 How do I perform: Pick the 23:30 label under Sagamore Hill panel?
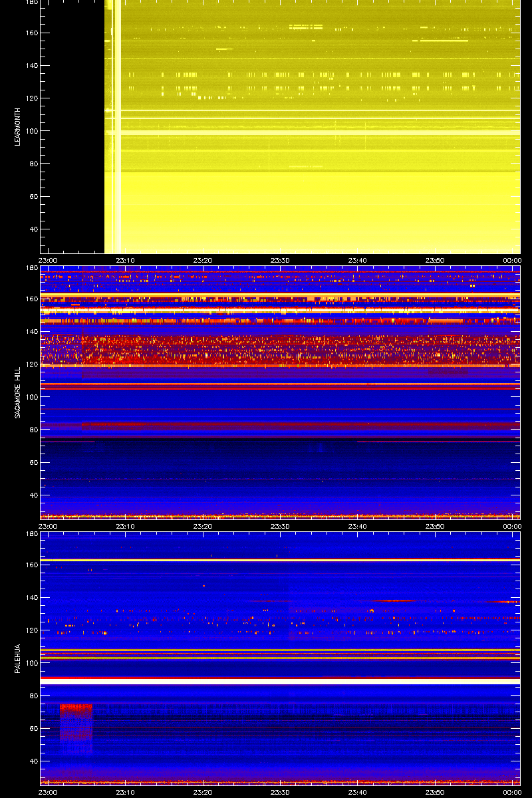pos(280,526)
